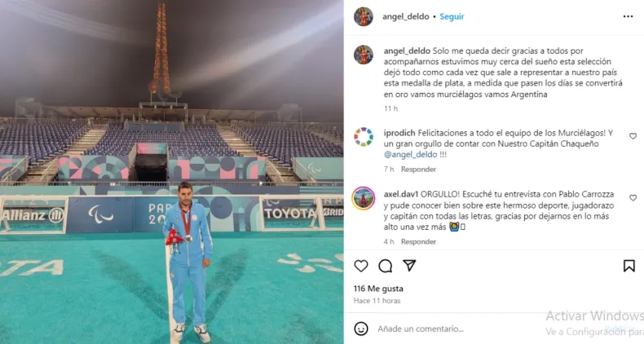Click the stadium photo of the post
644x344 pixels.
tap(172, 172)
